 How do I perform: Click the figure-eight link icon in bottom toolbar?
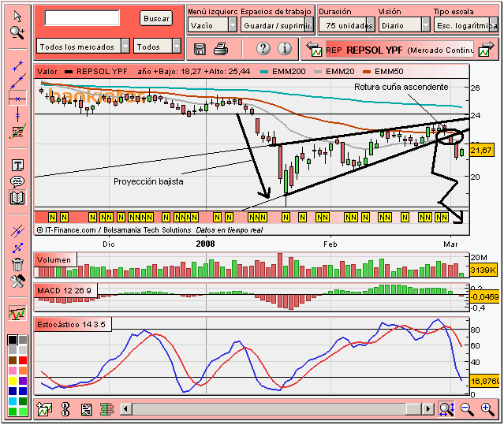(x=65, y=409)
